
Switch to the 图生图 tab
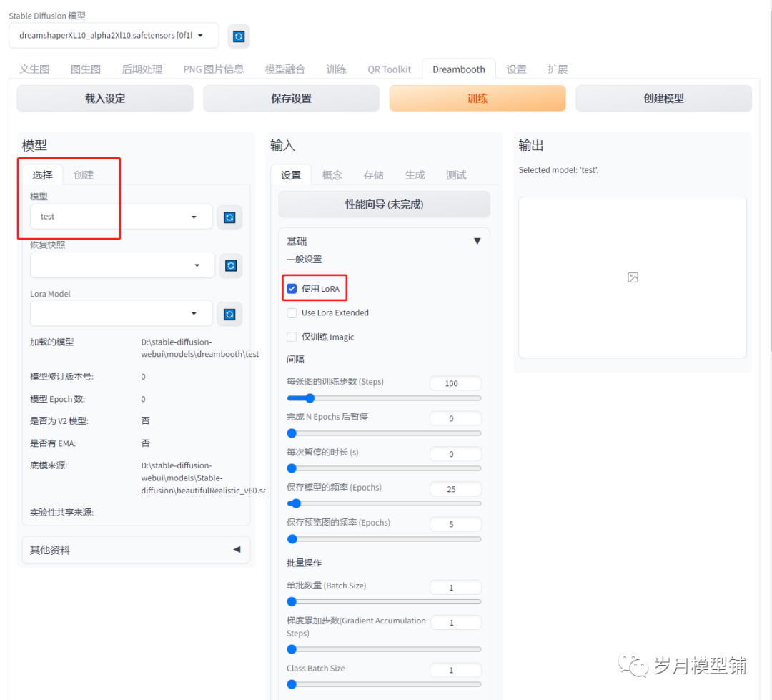[86, 69]
